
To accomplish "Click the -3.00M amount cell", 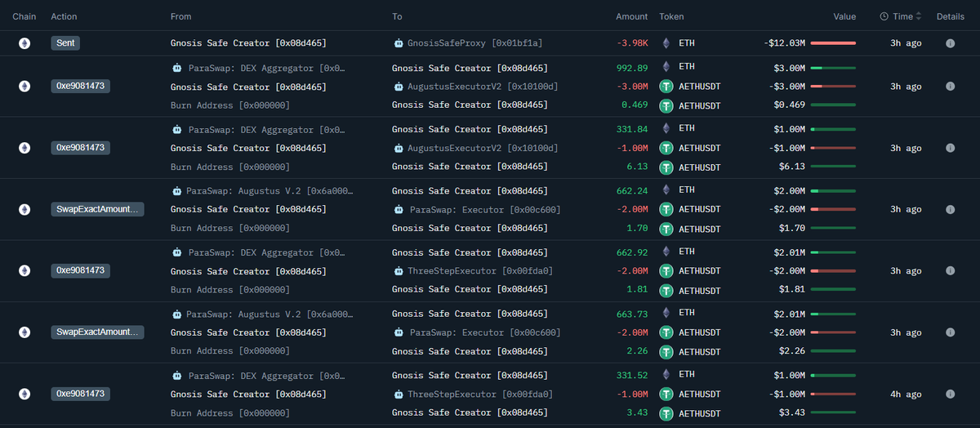I will (632, 87).
